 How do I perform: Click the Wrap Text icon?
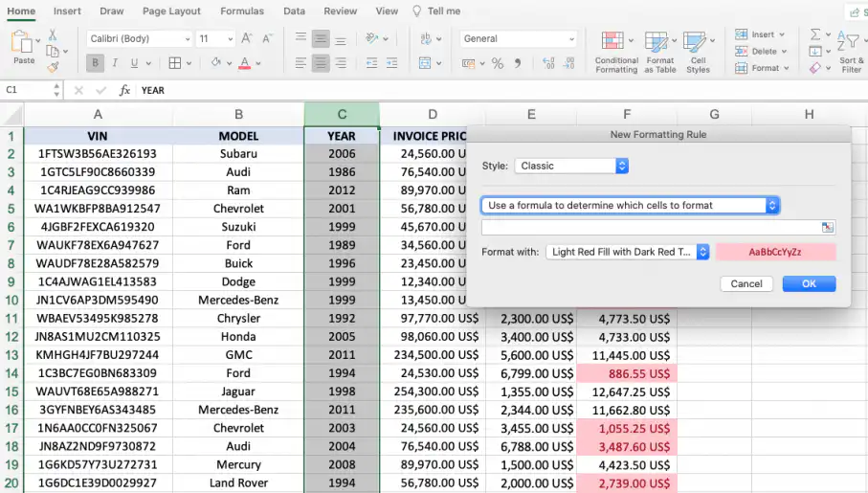coord(426,38)
